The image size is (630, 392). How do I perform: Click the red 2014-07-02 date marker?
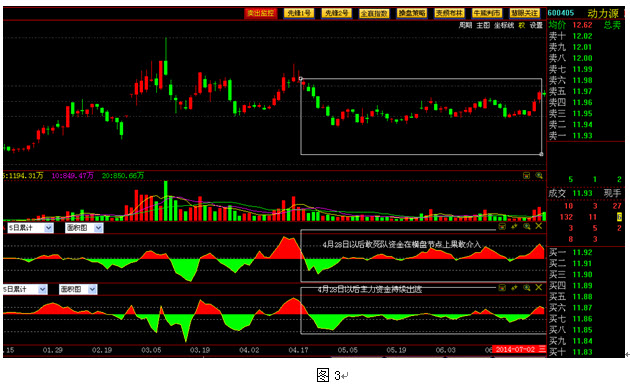point(515,349)
